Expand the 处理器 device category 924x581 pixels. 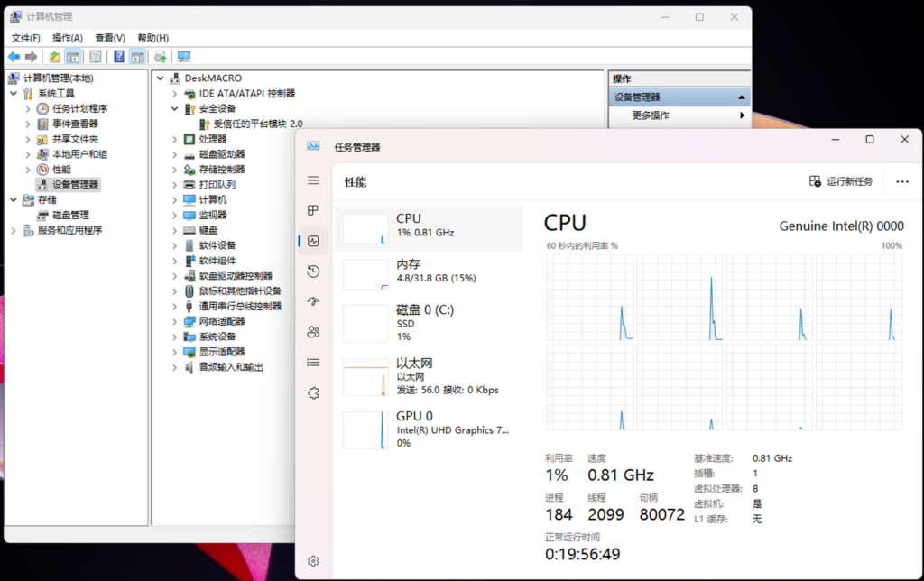click(174, 139)
